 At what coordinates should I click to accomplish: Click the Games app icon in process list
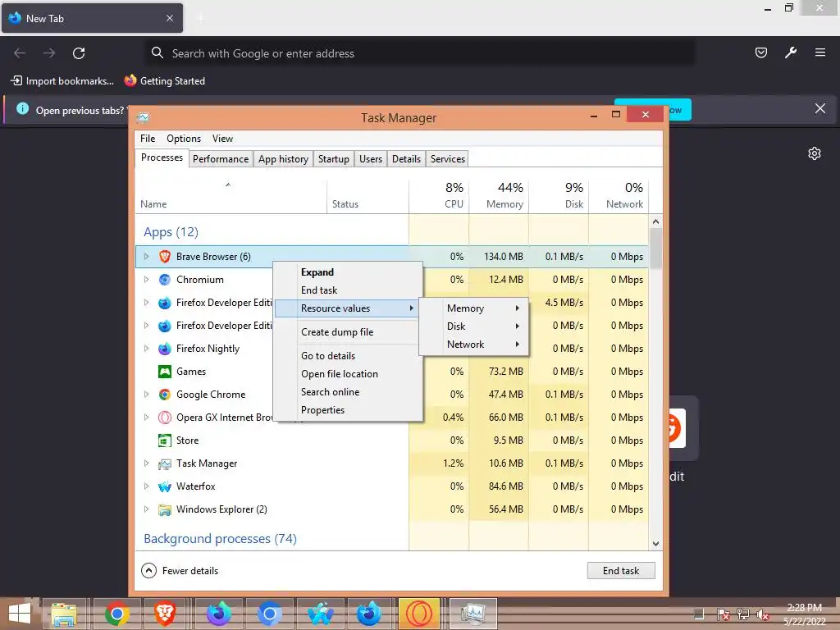[164, 372]
